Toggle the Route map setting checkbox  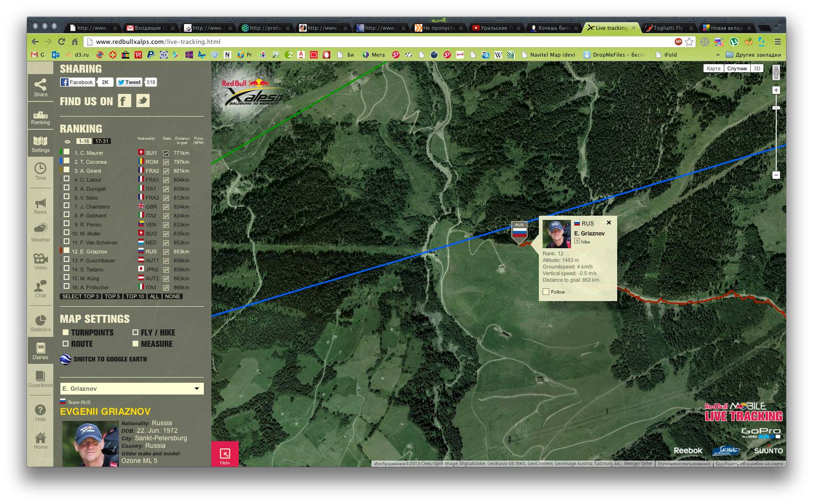[x=66, y=344]
